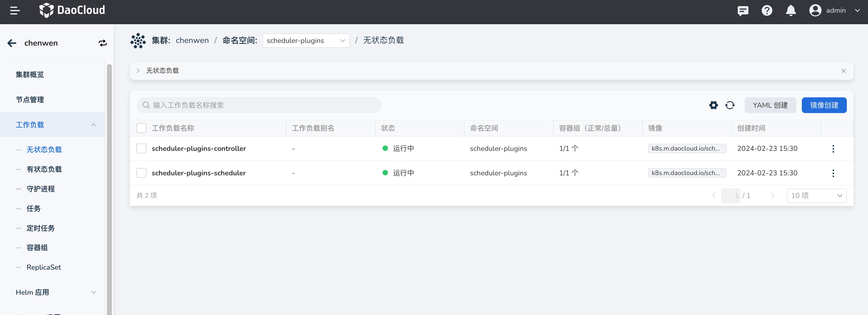The height and width of the screenshot is (315, 868).
Task: Click the workload name search field
Action: point(259,105)
